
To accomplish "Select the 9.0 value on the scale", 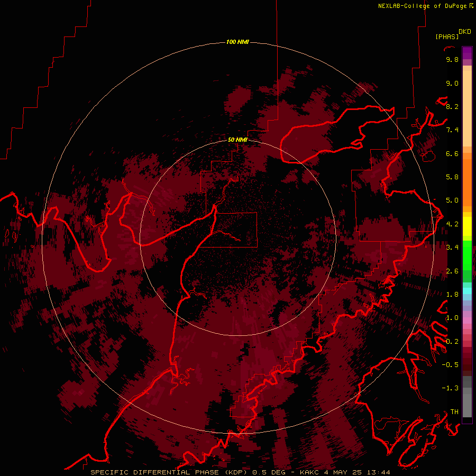I will pos(452,83).
